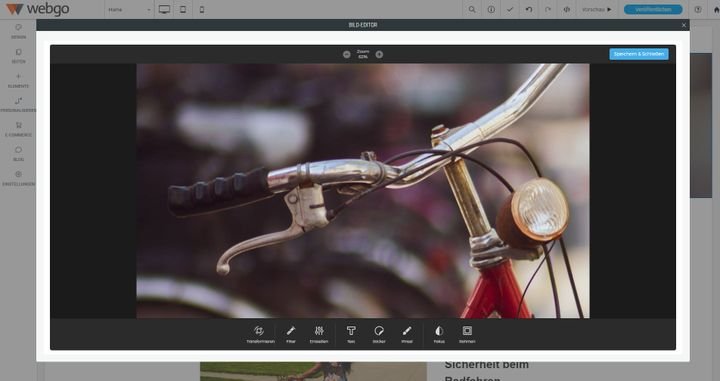
Task: Click Speichern & Schließen button
Action: click(x=639, y=54)
